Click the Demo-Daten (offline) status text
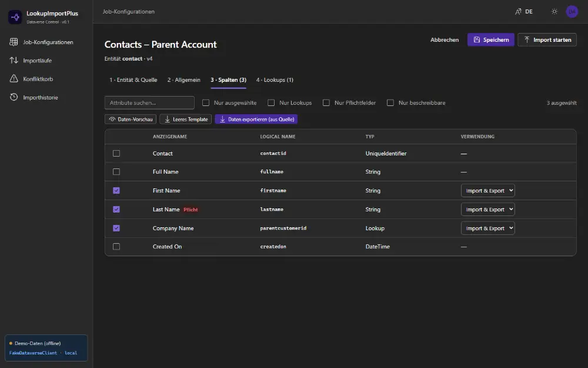 click(x=38, y=343)
